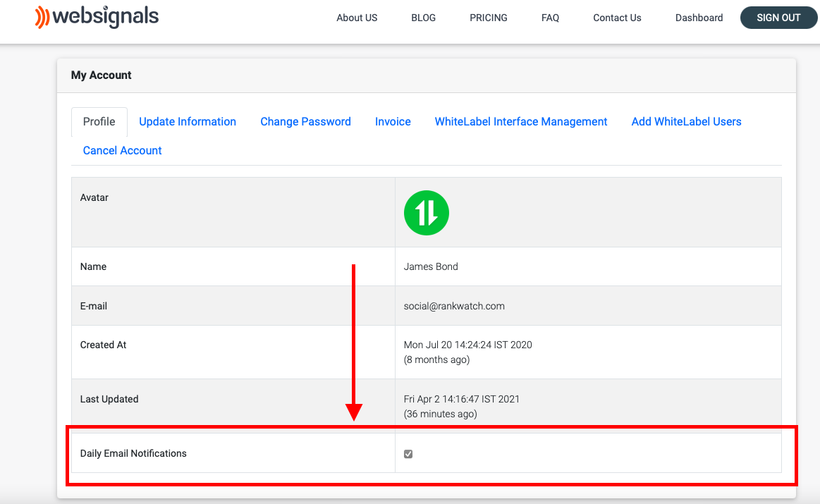Toggle the Daily Email Notifications checkbox

pyautogui.click(x=408, y=454)
